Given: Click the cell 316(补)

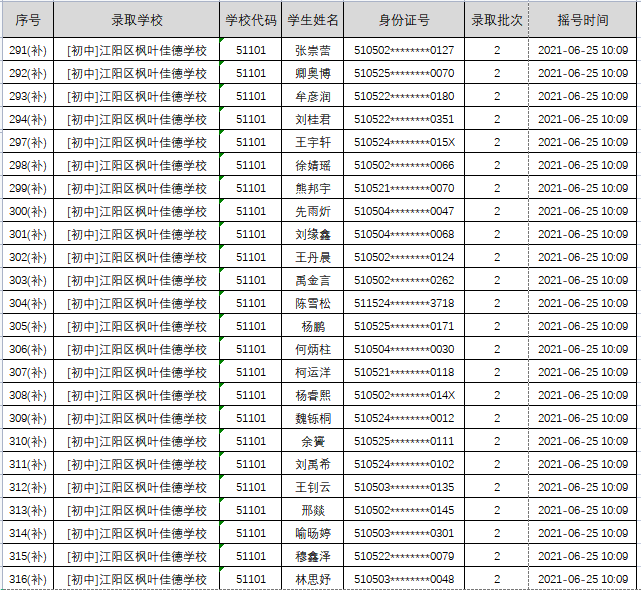Looking at the screenshot, I should click(x=28, y=579).
